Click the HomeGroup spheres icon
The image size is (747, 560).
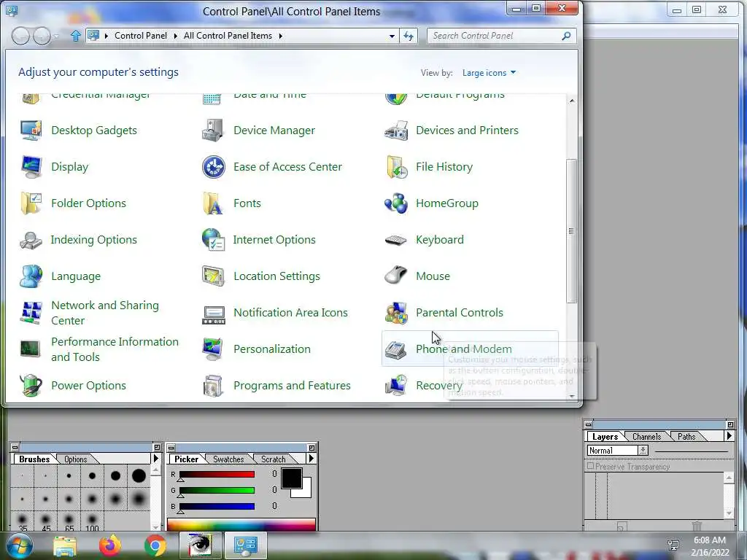[x=396, y=203]
